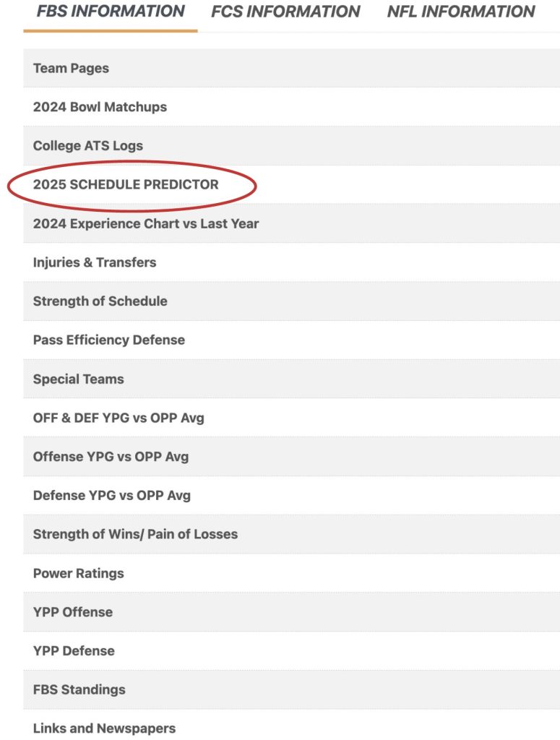
Task: View Defense YPG vs OPP Avg
Action: click(112, 496)
